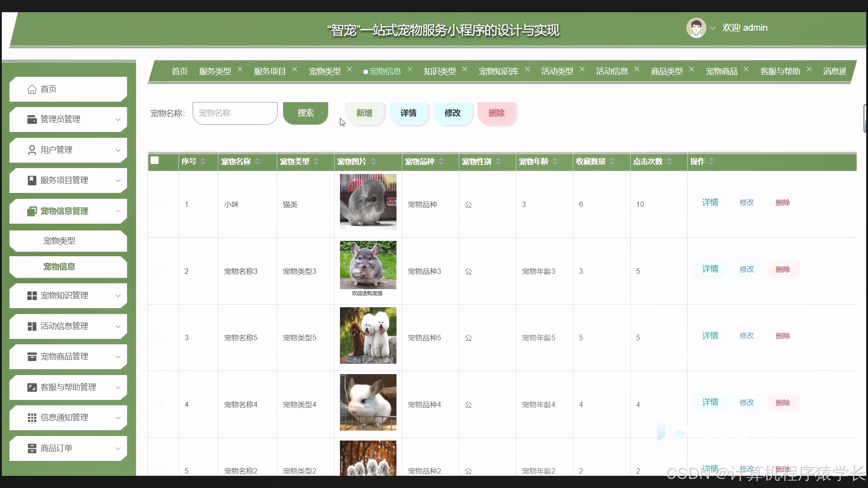This screenshot has width=868, height=488.
Task: Switch to the 宠物知识库 tab
Action: coord(498,71)
